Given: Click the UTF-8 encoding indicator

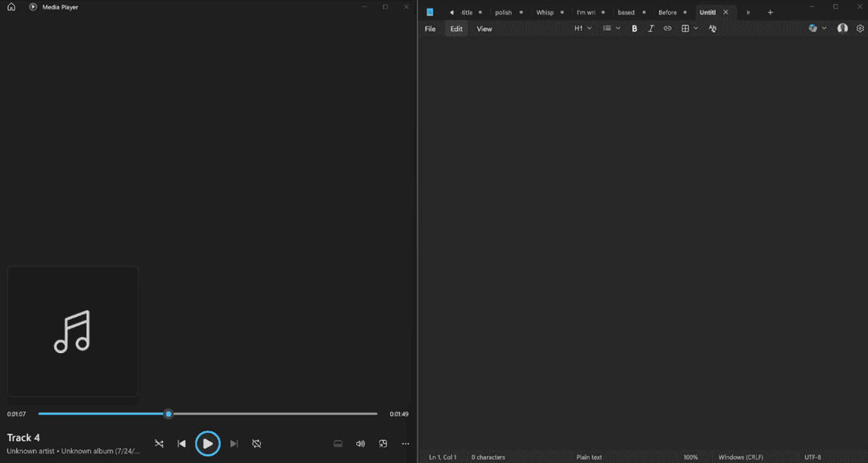Looking at the screenshot, I should (813, 457).
